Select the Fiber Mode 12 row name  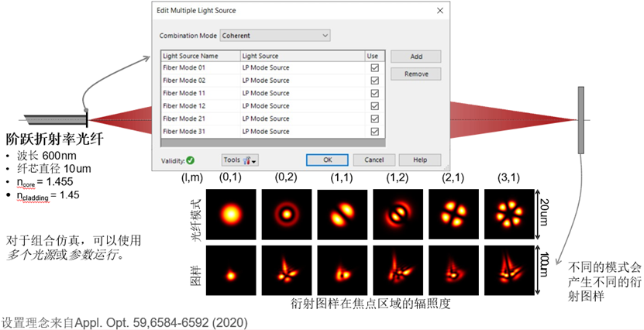point(184,106)
